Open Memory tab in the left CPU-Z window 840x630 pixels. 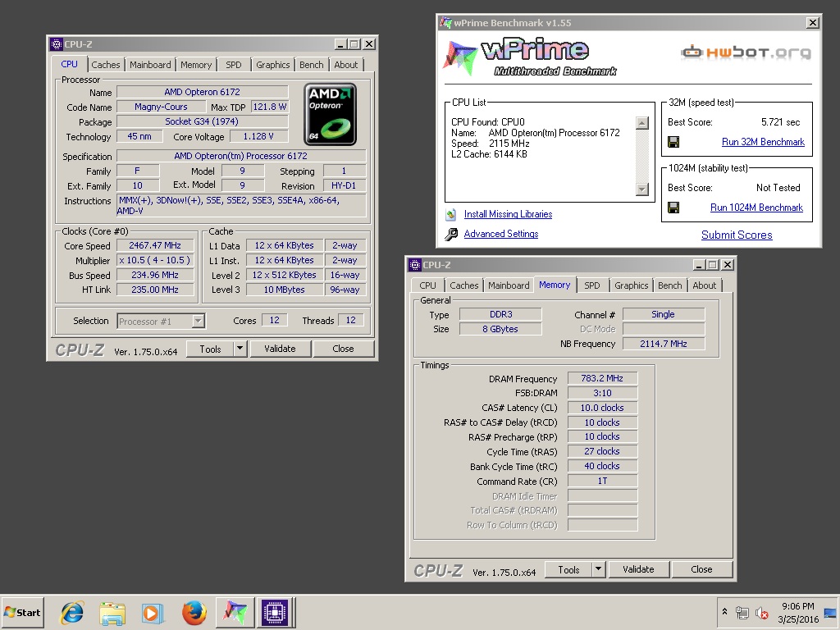196,65
